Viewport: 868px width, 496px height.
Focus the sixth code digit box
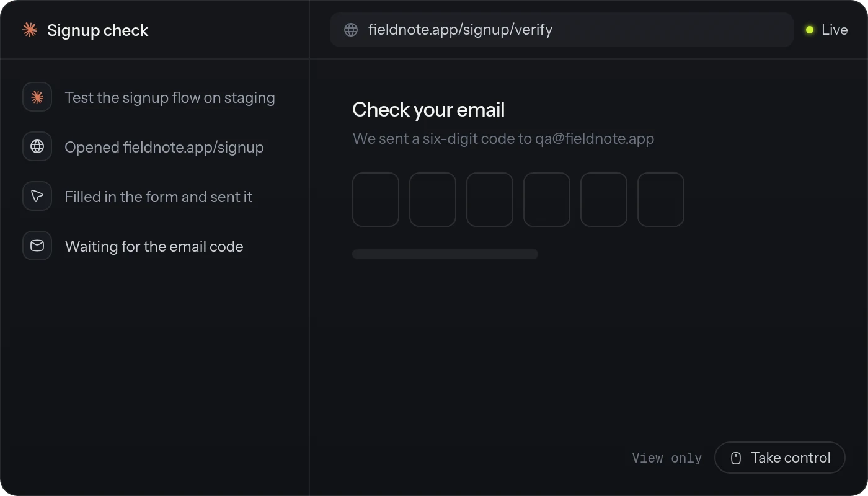(x=661, y=200)
